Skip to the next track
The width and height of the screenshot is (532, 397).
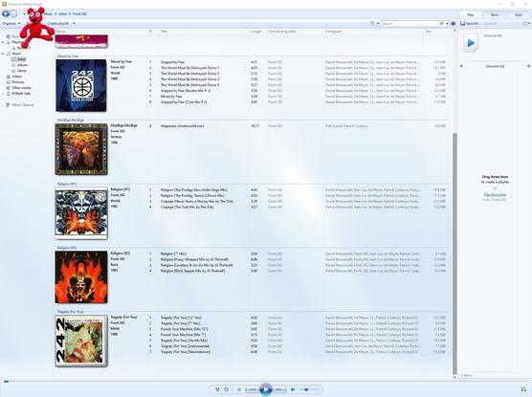[x=279, y=389]
